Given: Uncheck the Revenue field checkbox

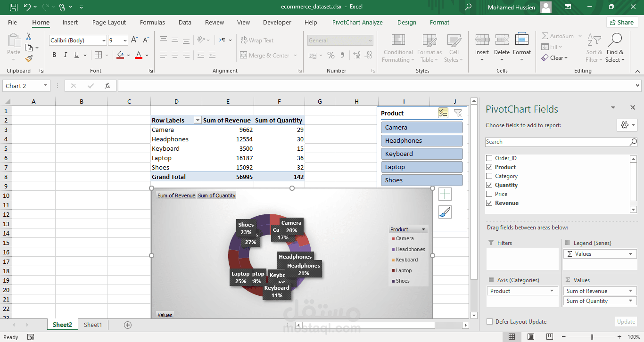Looking at the screenshot, I should 489,203.
